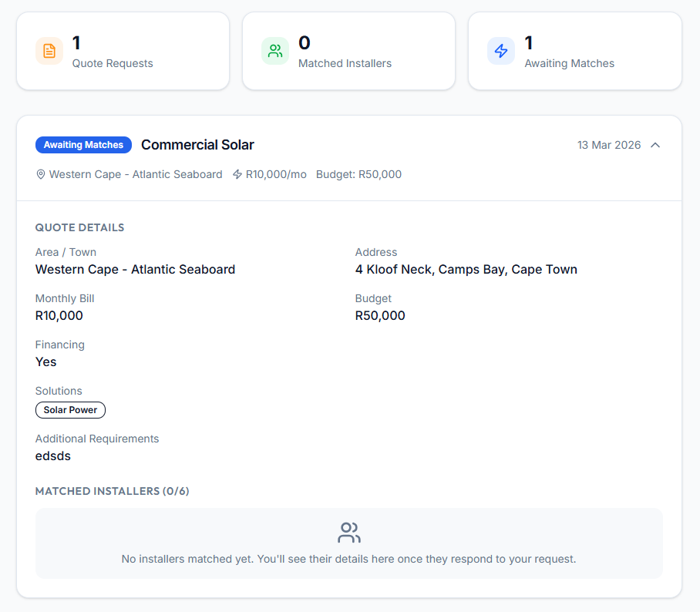Click the orange Quote Requests document icon

click(49, 51)
